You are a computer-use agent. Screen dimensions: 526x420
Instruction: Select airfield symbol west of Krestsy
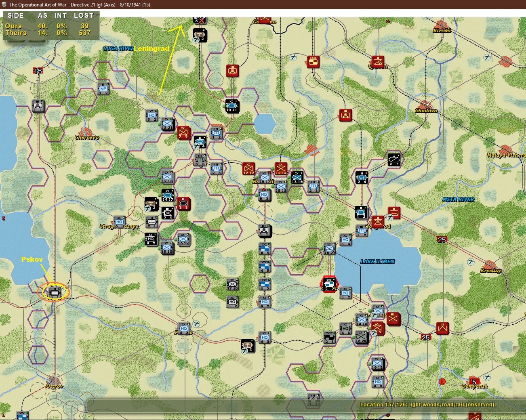[x=471, y=262]
